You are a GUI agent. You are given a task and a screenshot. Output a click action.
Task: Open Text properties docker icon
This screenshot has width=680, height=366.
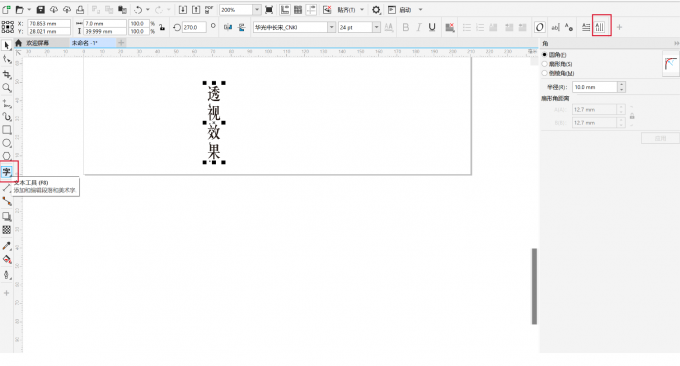(569, 27)
